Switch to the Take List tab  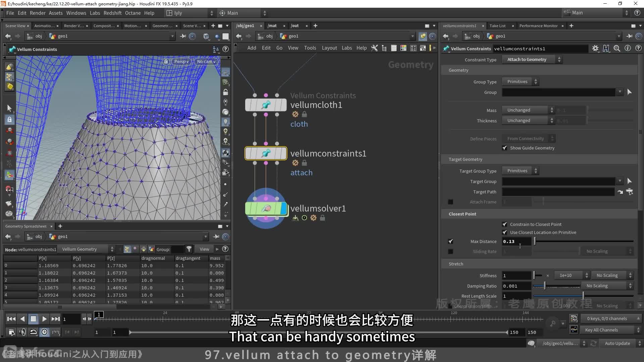[497, 26]
